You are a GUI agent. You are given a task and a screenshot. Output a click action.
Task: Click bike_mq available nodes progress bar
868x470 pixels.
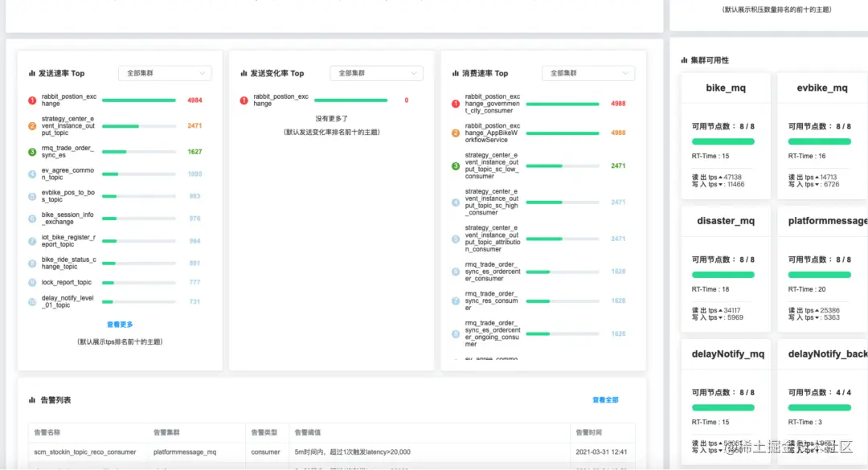723,141
